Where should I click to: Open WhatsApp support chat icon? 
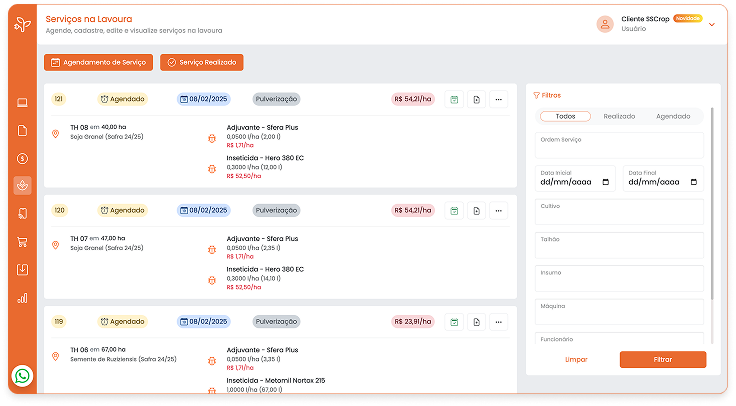click(23, 376)
